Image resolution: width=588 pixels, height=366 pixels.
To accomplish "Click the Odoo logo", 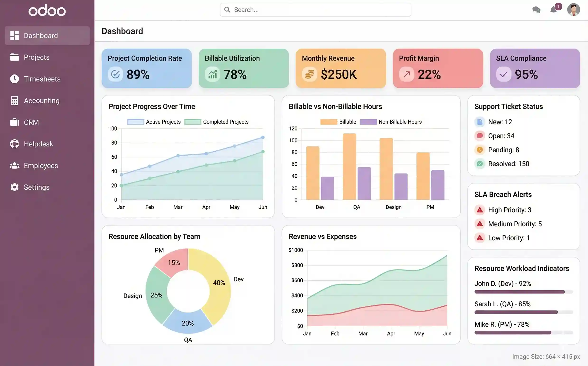I will tap(47, 10).
